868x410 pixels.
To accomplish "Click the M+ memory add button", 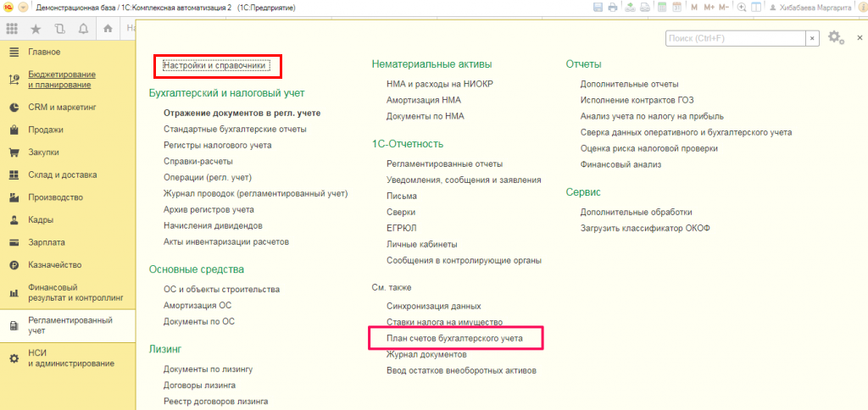I will [x=709, y=8].
